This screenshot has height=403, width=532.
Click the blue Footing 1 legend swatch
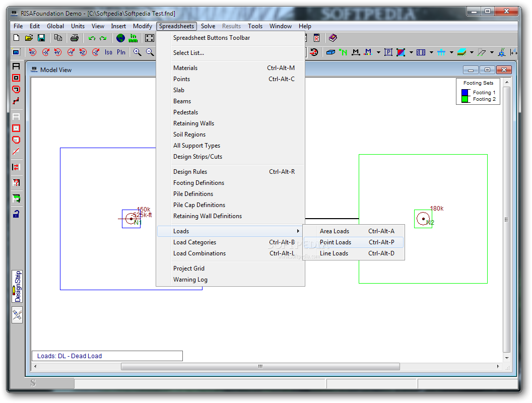point(465,93)
